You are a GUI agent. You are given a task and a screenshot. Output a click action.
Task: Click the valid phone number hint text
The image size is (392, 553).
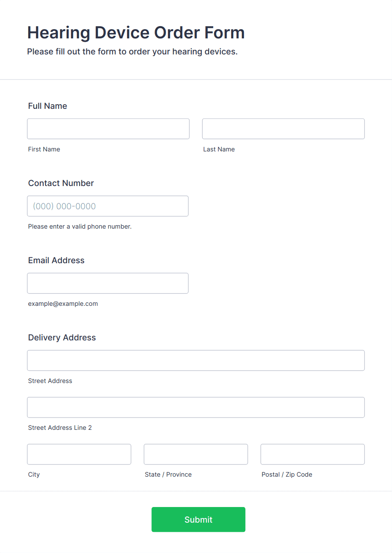[x=80, y=227]
